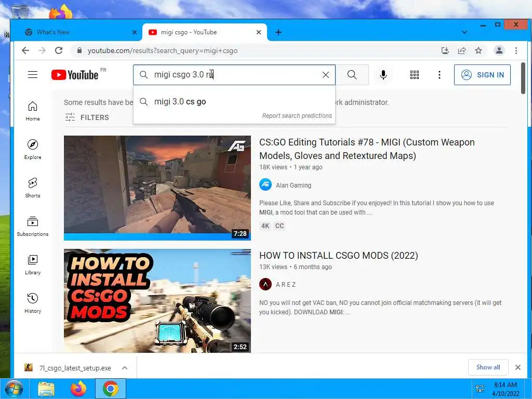Screen dimensions: 532x399
Task: Play the 7:28 CS:GO editing tutorial thumbnail
Action: coord(157,188)
